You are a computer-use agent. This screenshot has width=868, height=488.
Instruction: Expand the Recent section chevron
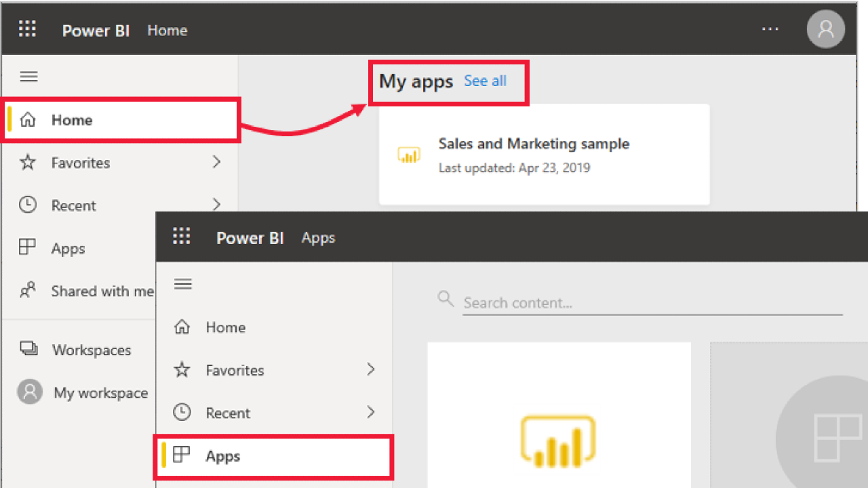(x=216, y=205)
